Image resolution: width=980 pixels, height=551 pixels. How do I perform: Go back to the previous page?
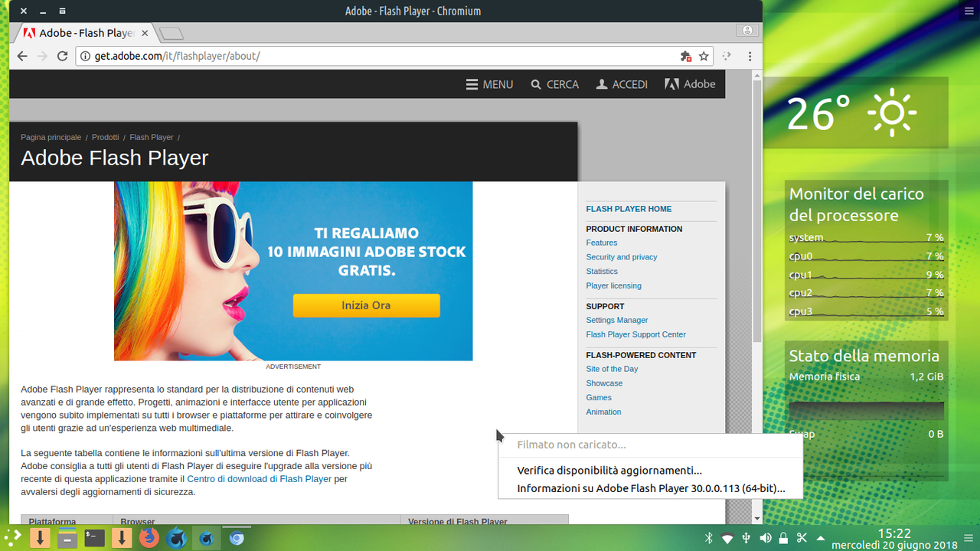point(21,56)
